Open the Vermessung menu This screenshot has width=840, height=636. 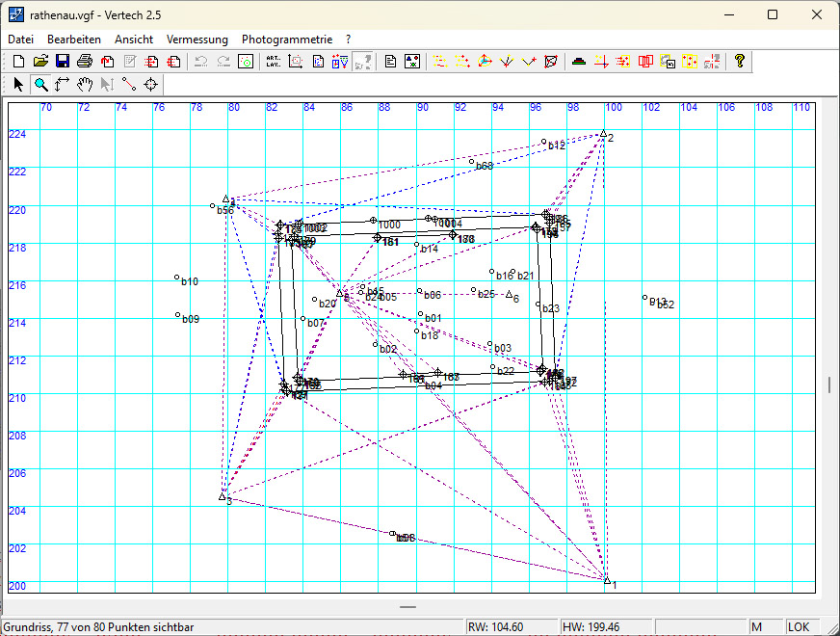197,40
